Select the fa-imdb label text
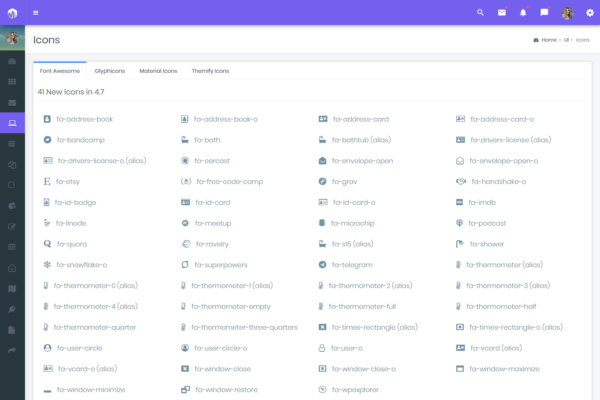 pyautogui.click(x=482, y=202)
